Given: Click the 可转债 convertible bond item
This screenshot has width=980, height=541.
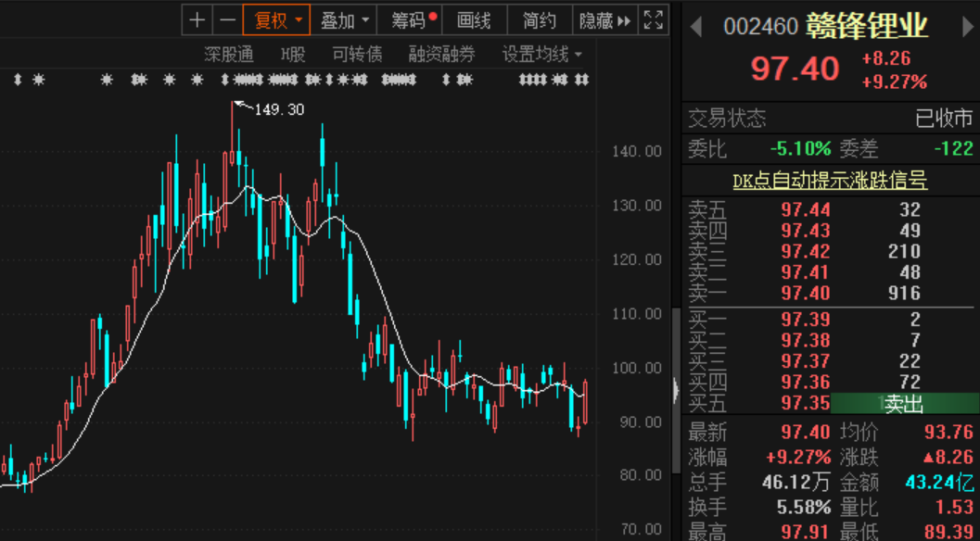Looking at the screenshot, I should [357, 55].
